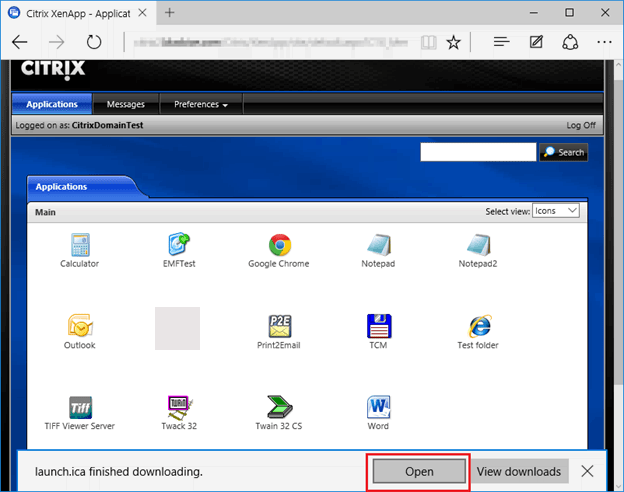Open the Select view Icons dropdown

coord(556,211)
